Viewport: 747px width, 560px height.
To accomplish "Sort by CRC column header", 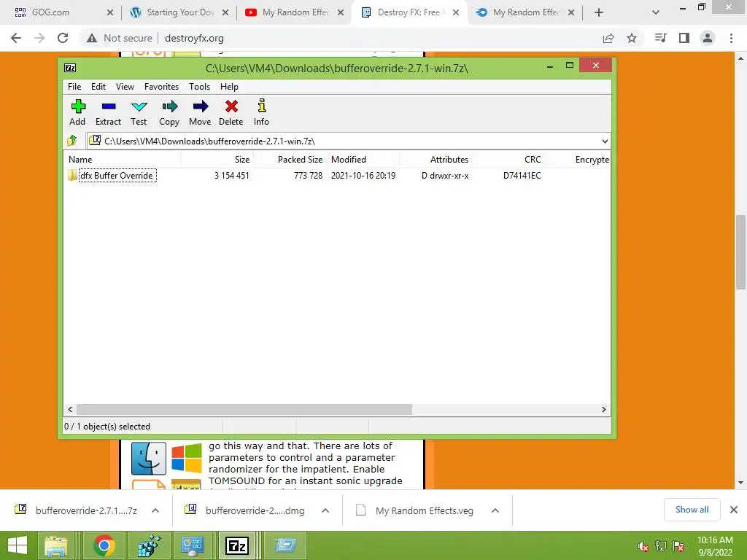I will pos(508,160).
